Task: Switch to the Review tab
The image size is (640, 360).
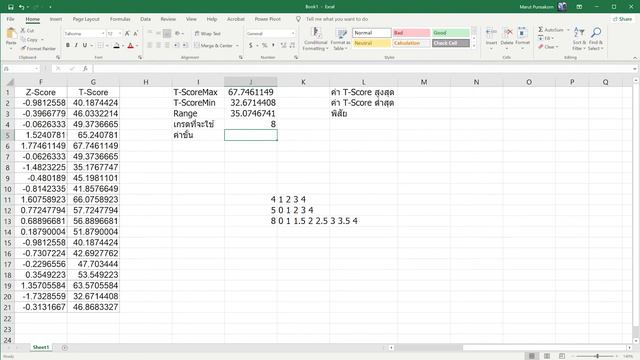Action: [168, 19]
